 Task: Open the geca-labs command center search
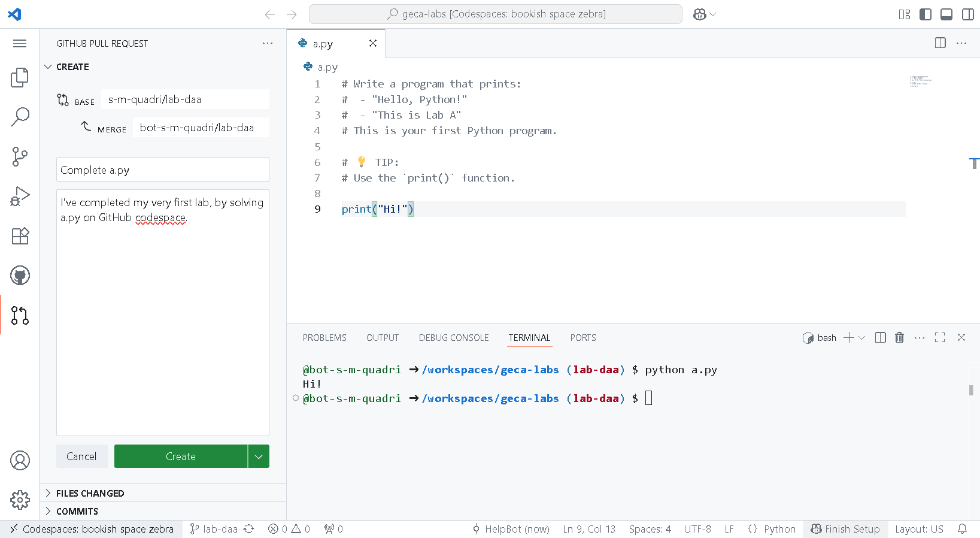496,14
